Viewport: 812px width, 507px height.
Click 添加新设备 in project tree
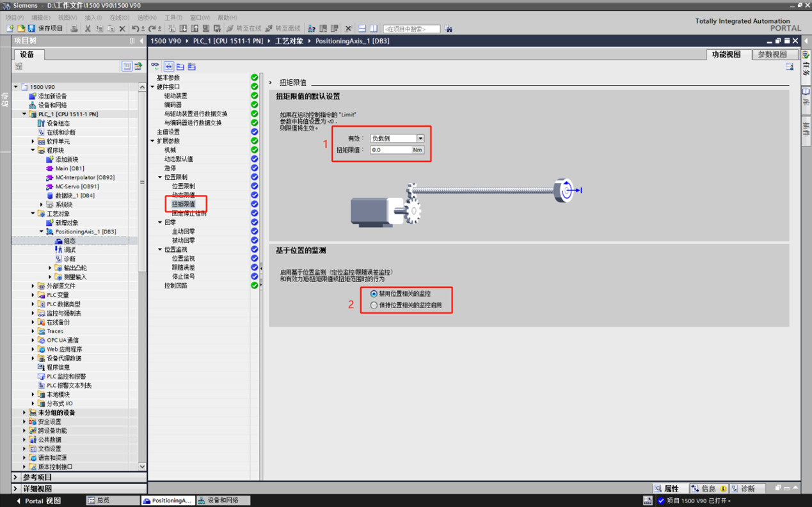52,96
